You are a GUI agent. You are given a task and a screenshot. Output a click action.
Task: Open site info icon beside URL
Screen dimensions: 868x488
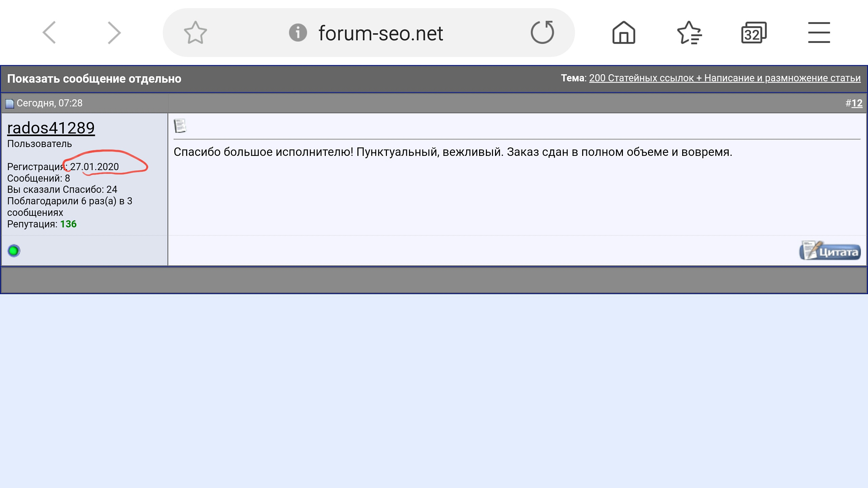[298, 33]
